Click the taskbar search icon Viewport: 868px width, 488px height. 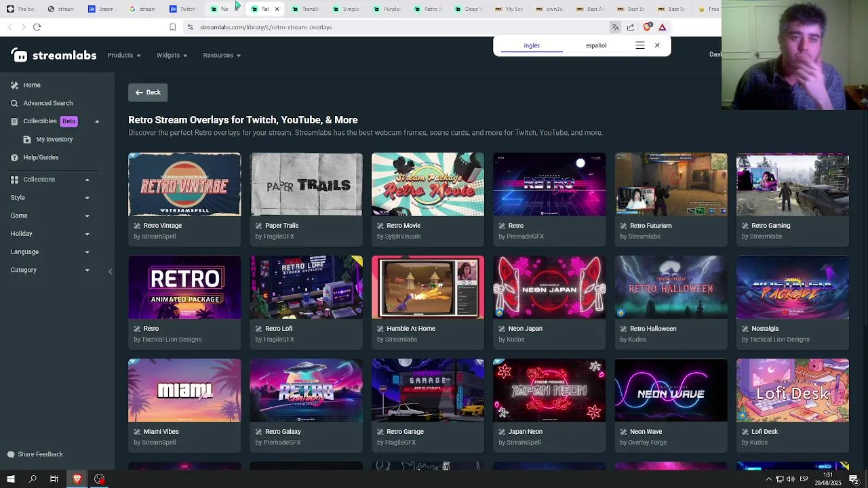click(x=33, y=479)
